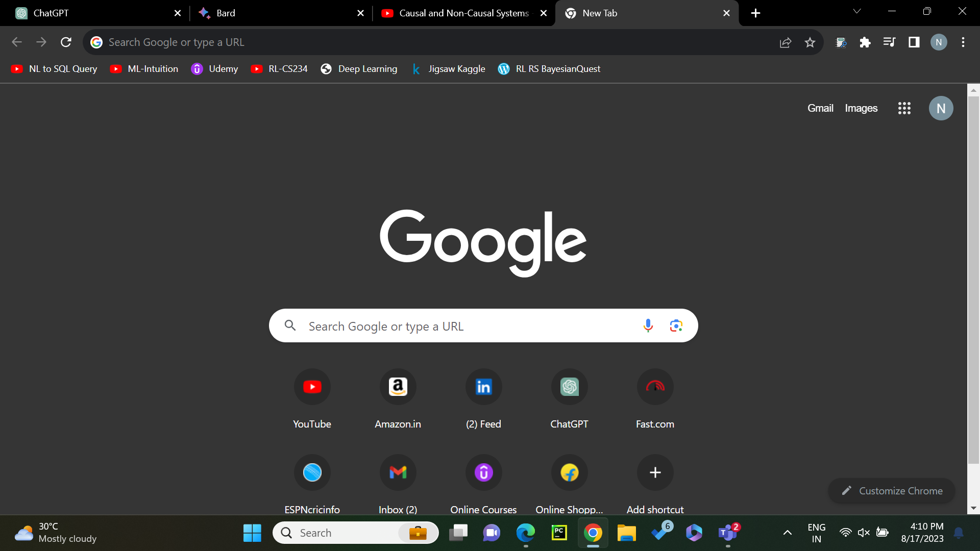Image resolution: width=980 pixels, height=551 pixels.
Task: Open the Chrome three-dot menu
Action: (963, 42)
